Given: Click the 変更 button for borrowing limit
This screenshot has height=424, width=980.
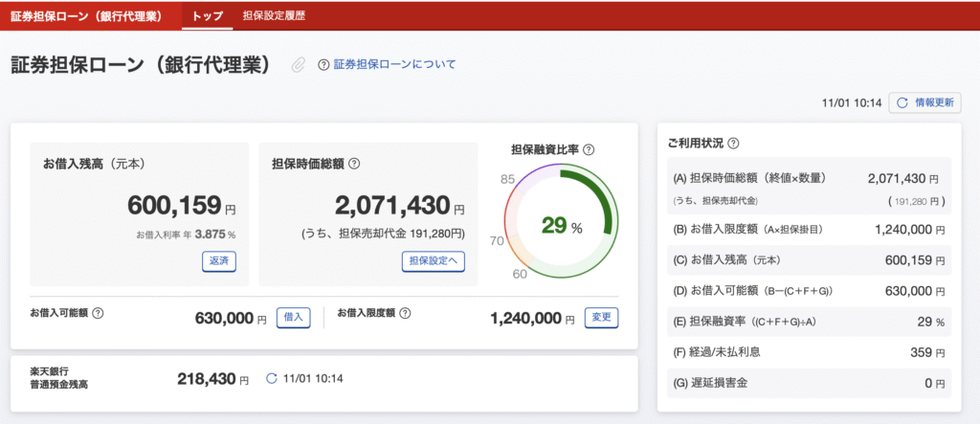Looking at the screenshot, I should [x=602, y=318].
